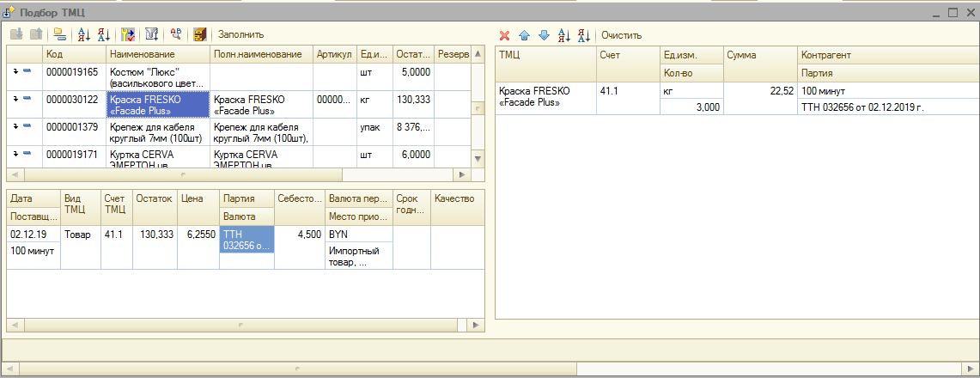
Task: Click the Заполнить button
Action: 240,34
